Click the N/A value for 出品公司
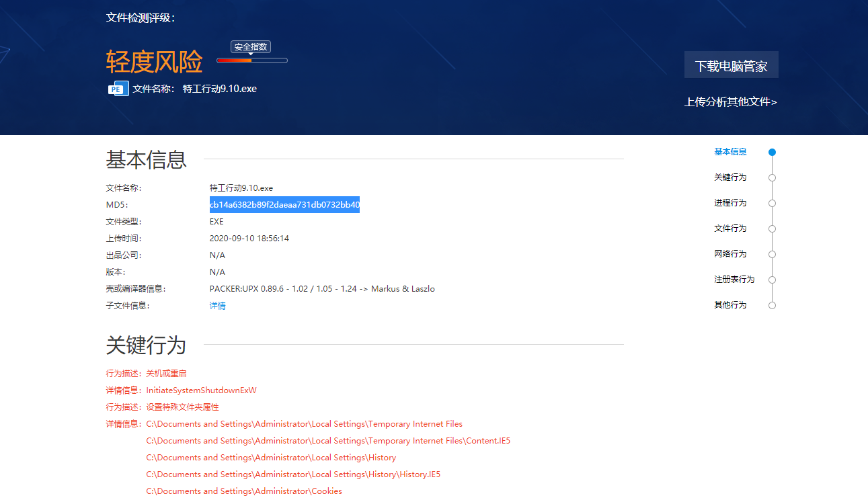The width and height of the screenshot is (868, 502). pyautogui.click(x=217, y=255)
